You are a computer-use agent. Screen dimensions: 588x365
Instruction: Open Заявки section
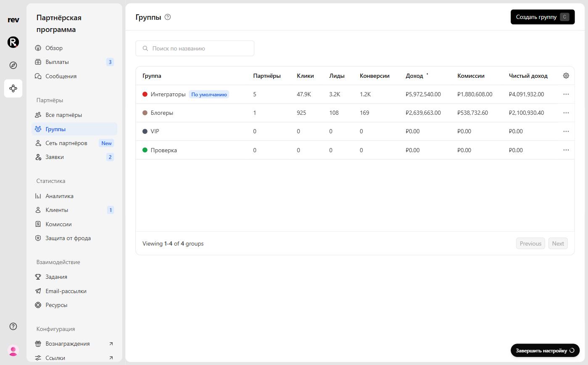74,157
